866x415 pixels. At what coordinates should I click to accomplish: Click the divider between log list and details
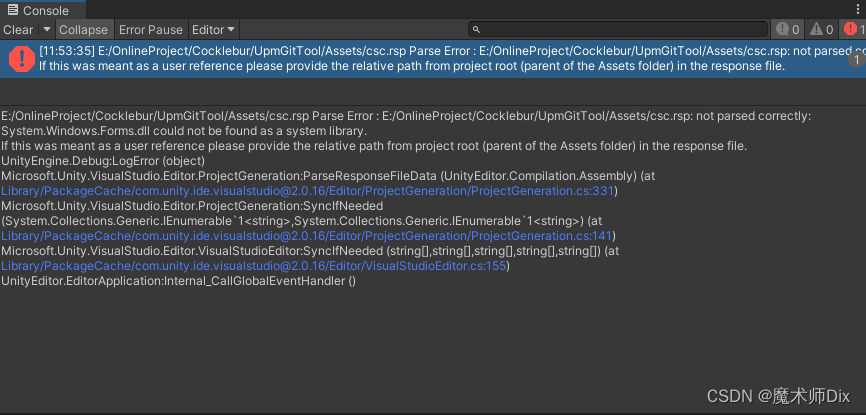click(433, 105)
